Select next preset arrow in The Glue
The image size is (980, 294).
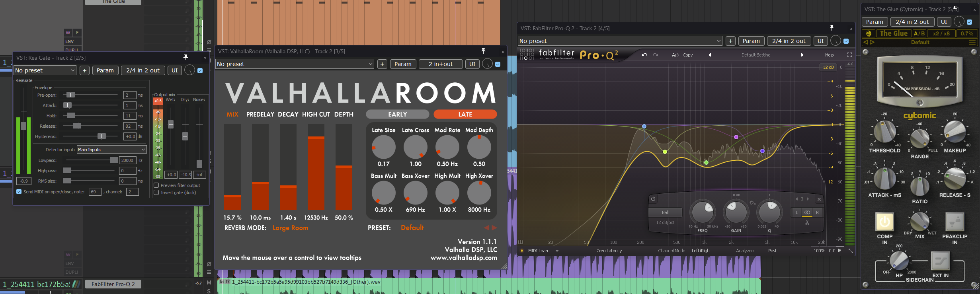point(872,42)
